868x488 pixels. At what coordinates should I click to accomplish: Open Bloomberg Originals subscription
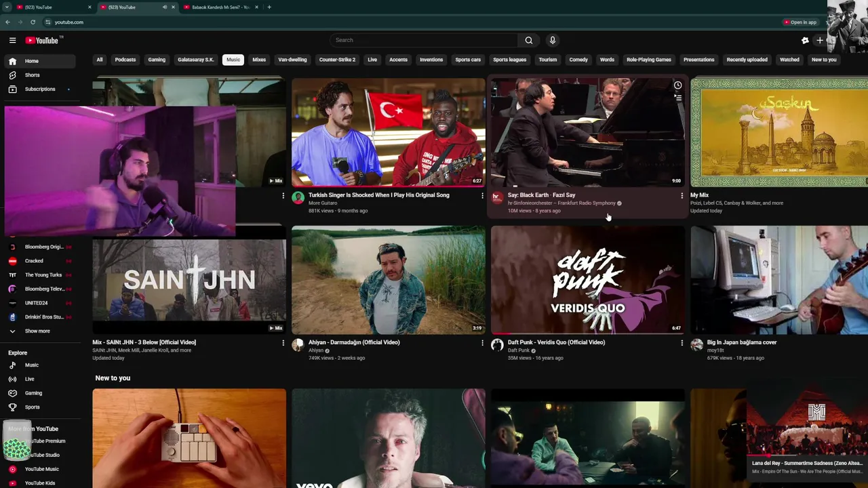click(41, 247)
